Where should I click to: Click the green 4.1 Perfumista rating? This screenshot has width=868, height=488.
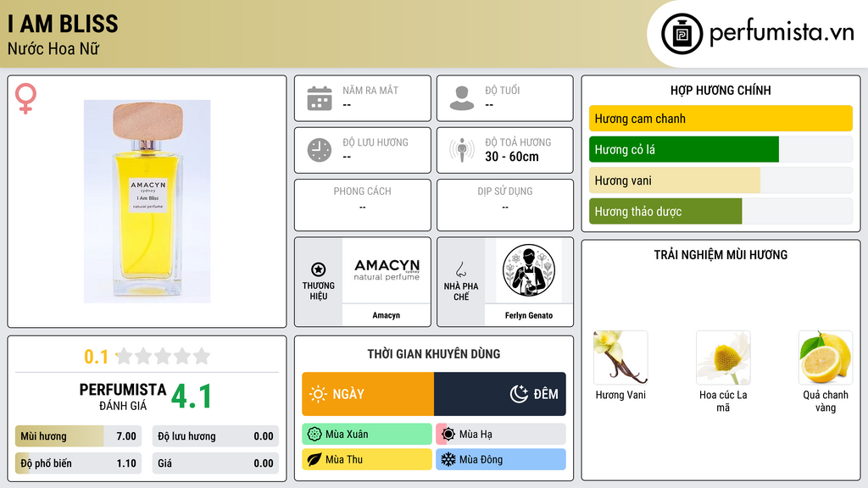[192, 396]
